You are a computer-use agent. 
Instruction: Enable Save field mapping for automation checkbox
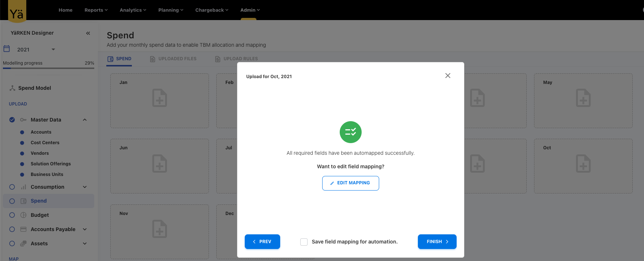point(304,242)
